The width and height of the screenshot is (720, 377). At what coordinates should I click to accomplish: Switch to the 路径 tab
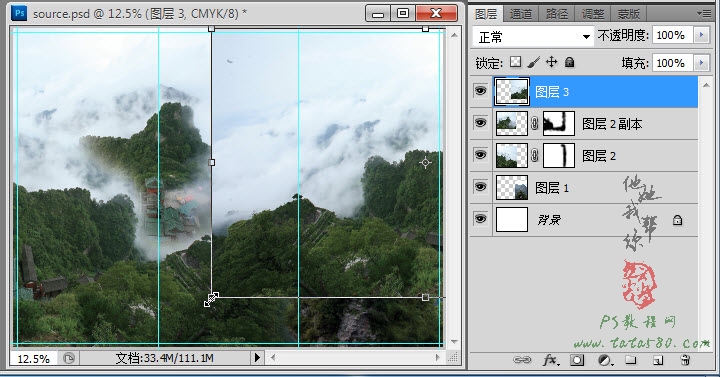tap(557, 14)
